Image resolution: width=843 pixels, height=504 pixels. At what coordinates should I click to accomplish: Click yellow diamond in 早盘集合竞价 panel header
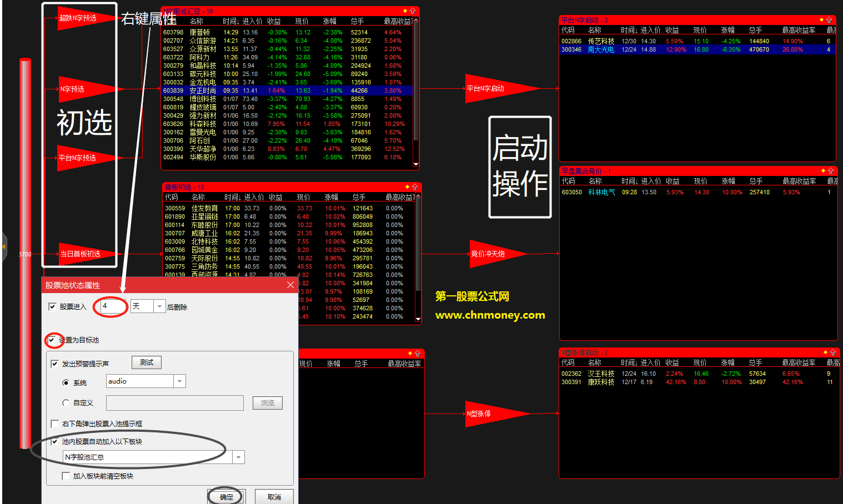coord(823,170)
